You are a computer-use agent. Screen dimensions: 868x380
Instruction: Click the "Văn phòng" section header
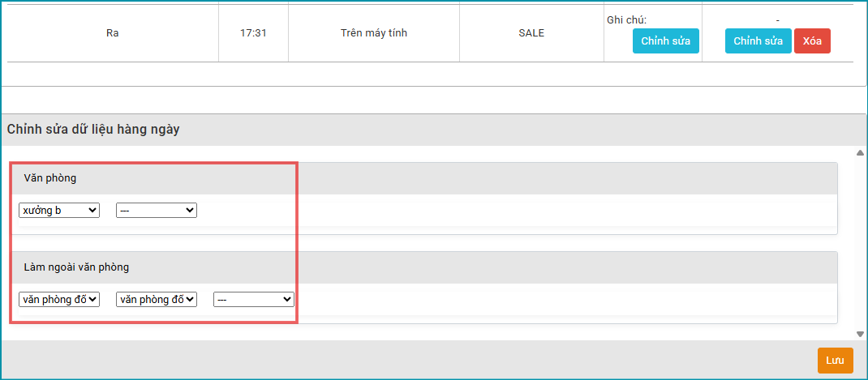point(50,178)
